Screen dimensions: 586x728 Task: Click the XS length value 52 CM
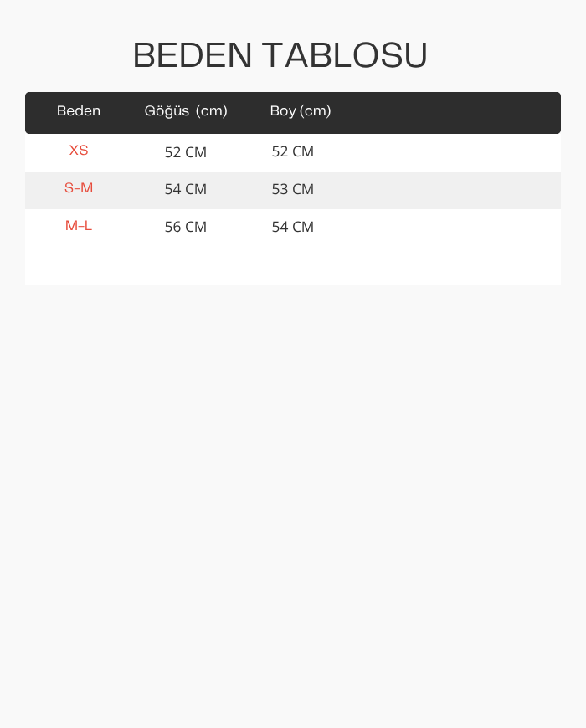pyautogui.click(x=293, y=151)
